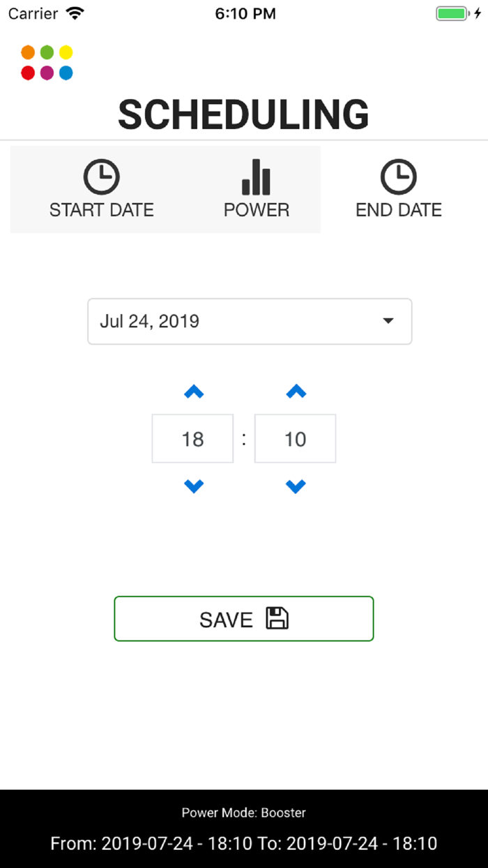Click the POWER bar chart icon
This screenshot has width=488, height=868.
point(256,175)
